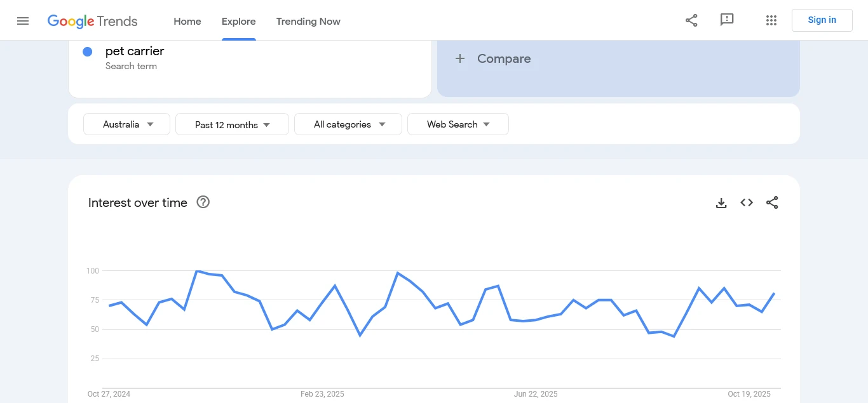Screen dimensions: 868x403
Task: Expand the Australia region dropdown
Action: point(127,124)
